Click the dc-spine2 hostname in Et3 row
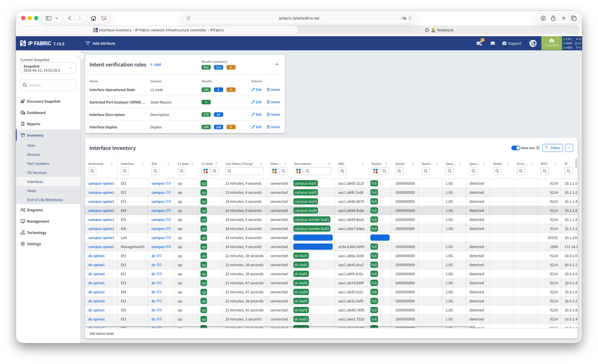 tap(96, 319)
